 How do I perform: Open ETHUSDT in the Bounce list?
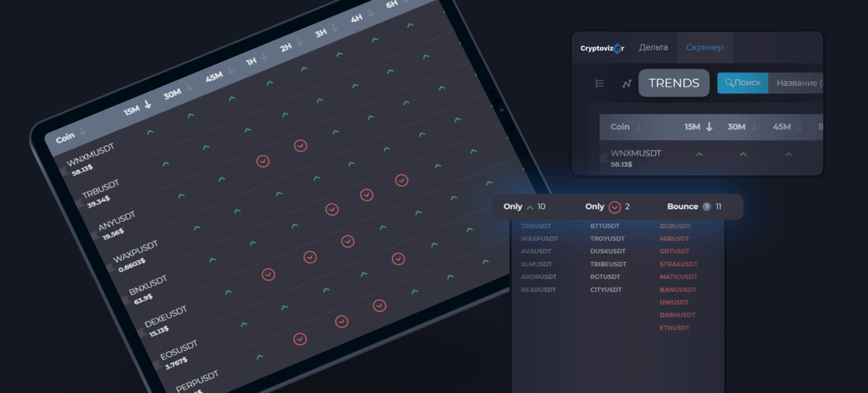point(674,328)
